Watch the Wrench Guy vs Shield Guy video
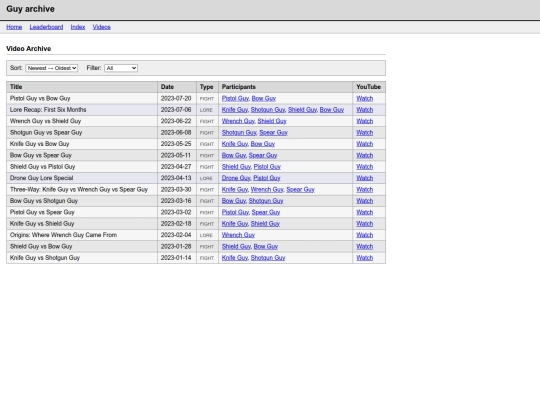This screenshot has height=405, width=540. [365, 121]
